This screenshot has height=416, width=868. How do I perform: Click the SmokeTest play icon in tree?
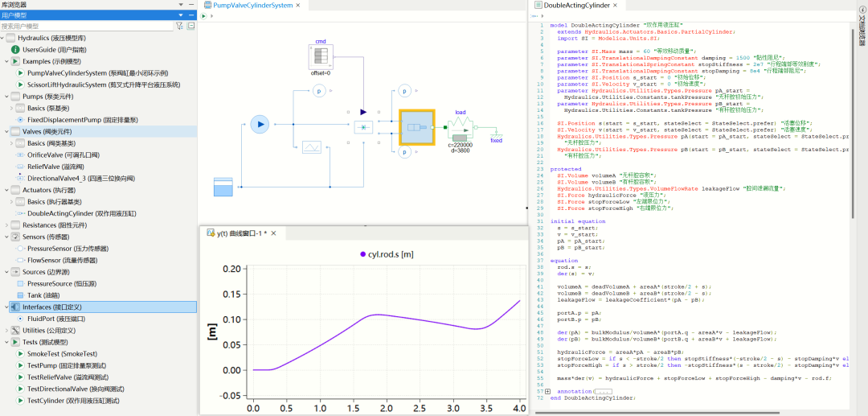tap(20, 353)
